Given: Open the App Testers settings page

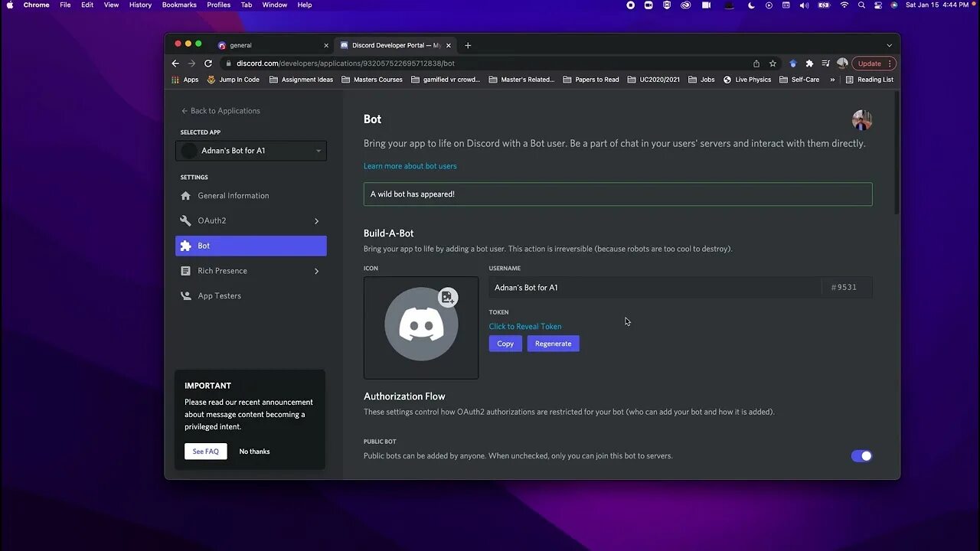Looking at the screenshot, I should click(251, 296).
